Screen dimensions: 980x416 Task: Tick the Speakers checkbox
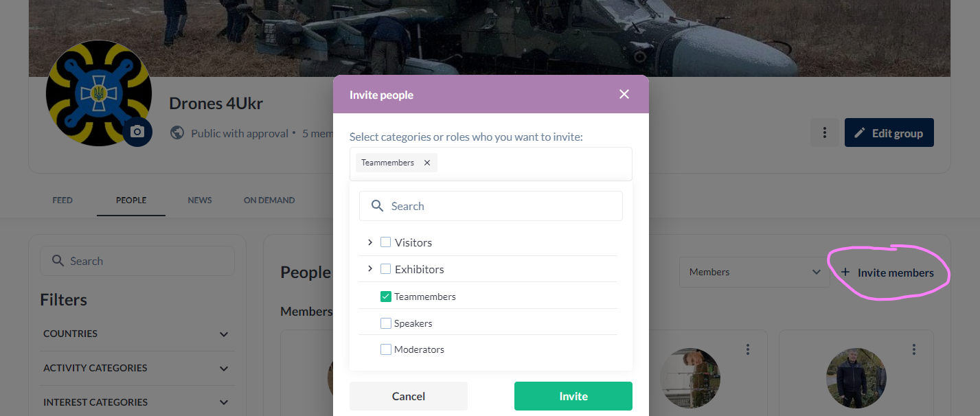(386, 323)
